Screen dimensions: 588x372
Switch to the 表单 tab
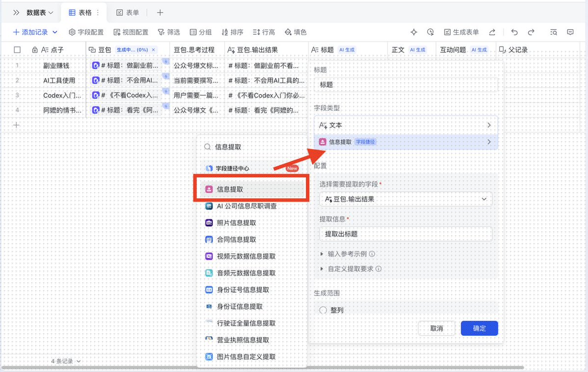[128, 13]
